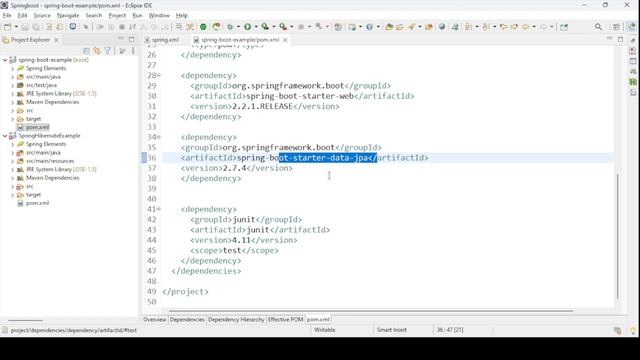The height and width of the screenshot is (360, 640).
Task: Collapse the dependency fold marker on line 28
Action: (x=159, y=75)
